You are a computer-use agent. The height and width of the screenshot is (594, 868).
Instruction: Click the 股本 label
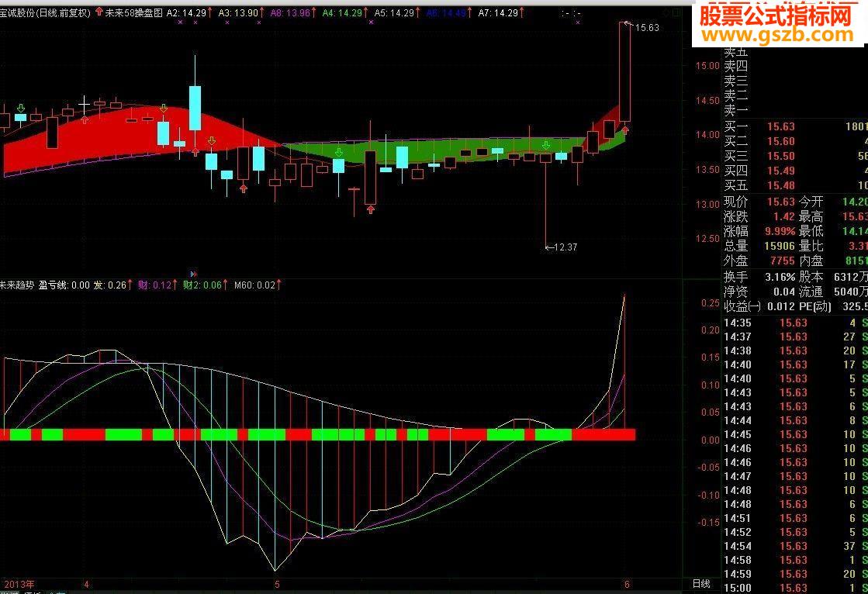pos(811,277)
